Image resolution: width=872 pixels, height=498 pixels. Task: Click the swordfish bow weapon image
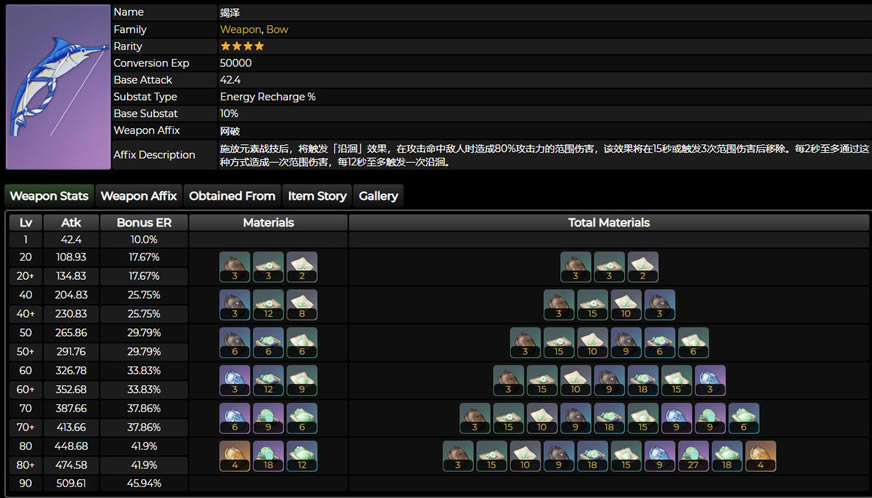(57, 87)
